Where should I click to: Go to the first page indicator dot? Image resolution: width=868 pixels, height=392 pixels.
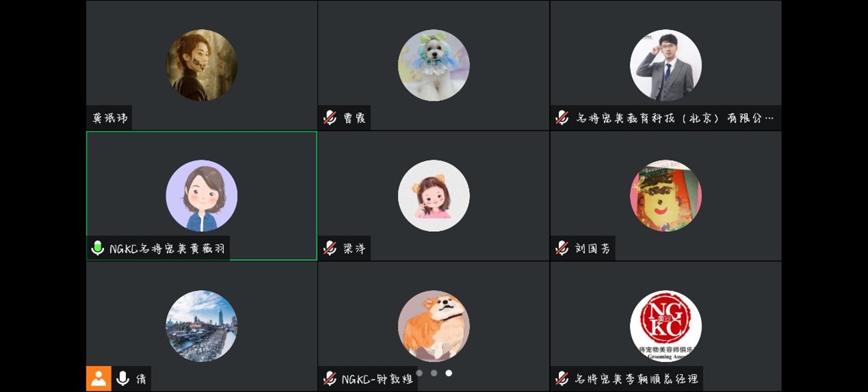pos(419,373)
